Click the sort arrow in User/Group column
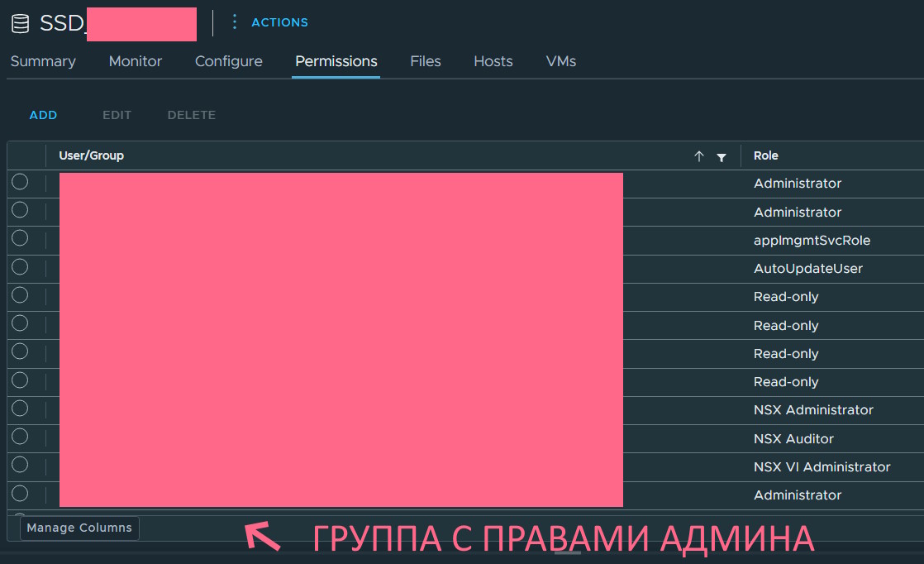 coord(699,156)
